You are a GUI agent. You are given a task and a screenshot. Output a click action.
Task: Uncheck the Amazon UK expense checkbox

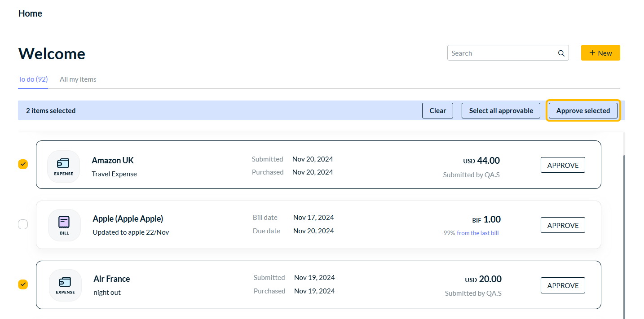click(x=23, y=164)
